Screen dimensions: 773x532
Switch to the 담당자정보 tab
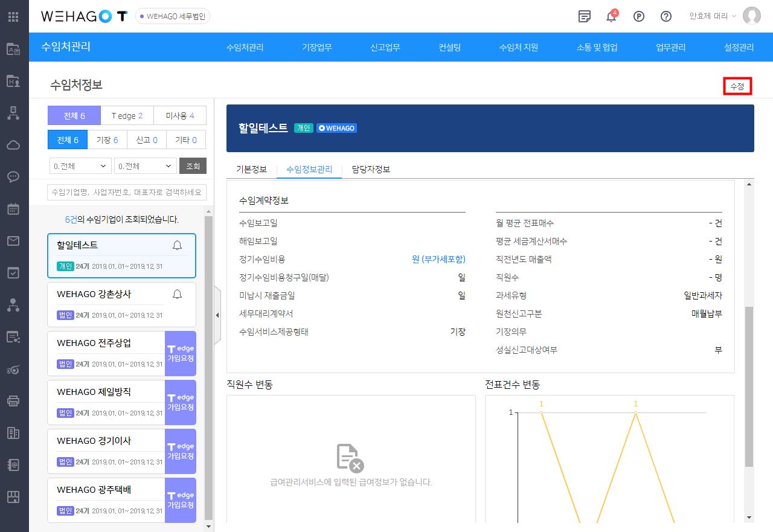371,169
